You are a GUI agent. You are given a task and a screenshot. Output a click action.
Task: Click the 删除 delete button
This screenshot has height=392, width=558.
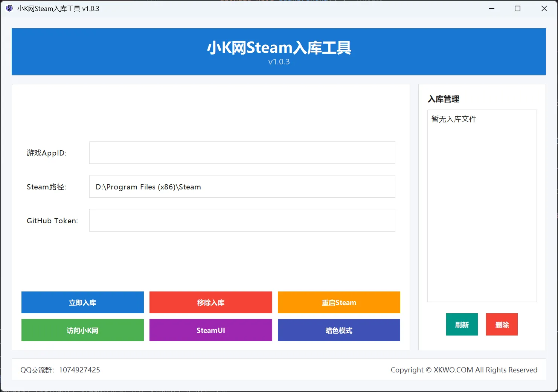[502, 324]
